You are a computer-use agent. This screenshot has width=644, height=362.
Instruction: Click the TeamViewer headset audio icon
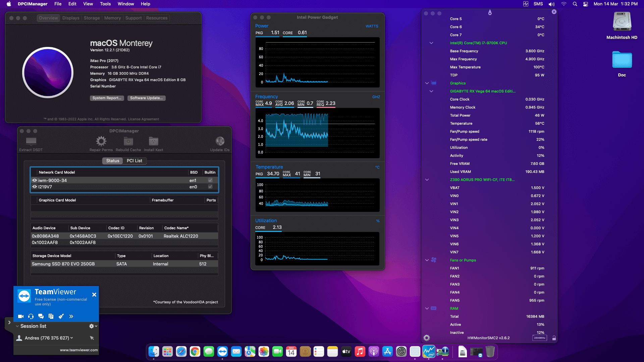[x=31, y=316]
